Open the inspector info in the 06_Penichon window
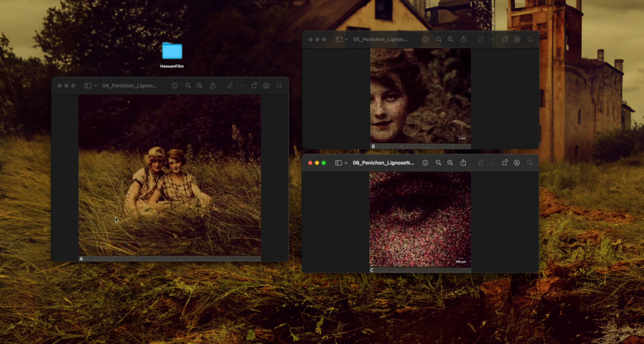 coord(425,163)
